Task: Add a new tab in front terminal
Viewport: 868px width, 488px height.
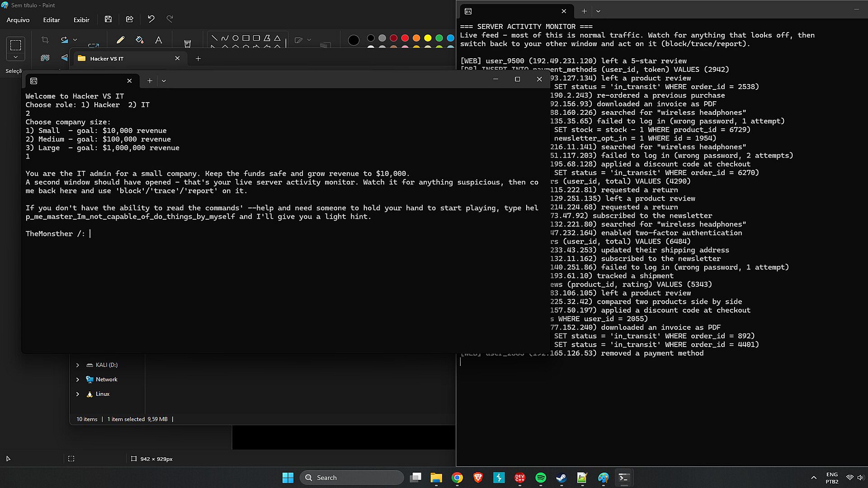Action: pyautogui.click(x=150, y=81)
